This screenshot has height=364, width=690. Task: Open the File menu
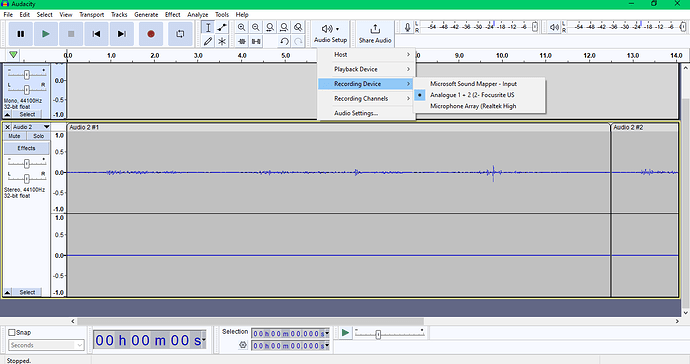tap(8, 15)
